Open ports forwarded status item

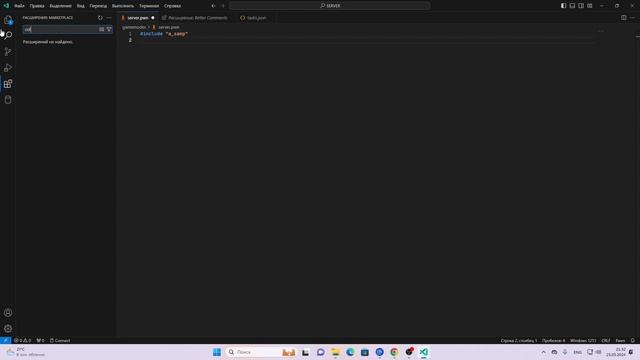[40, 340]
